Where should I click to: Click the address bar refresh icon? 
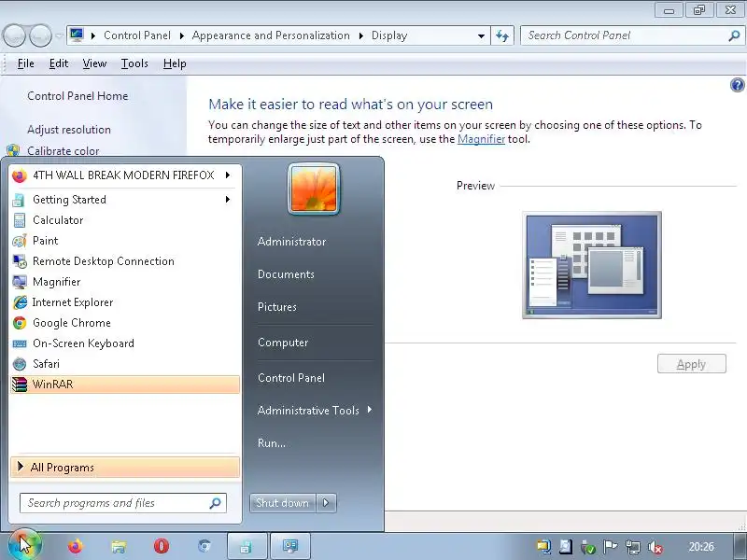pyautogui.click(x=502, y=35)
